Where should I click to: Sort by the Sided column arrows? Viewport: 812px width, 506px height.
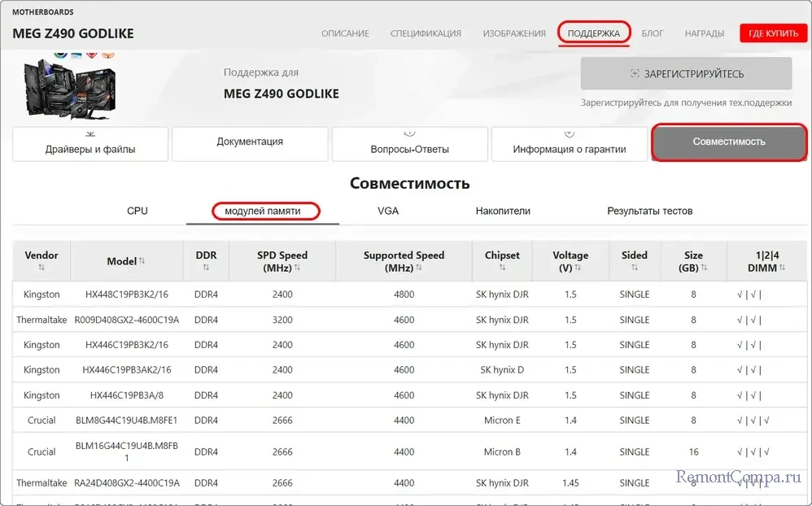(x=635, y=268)
